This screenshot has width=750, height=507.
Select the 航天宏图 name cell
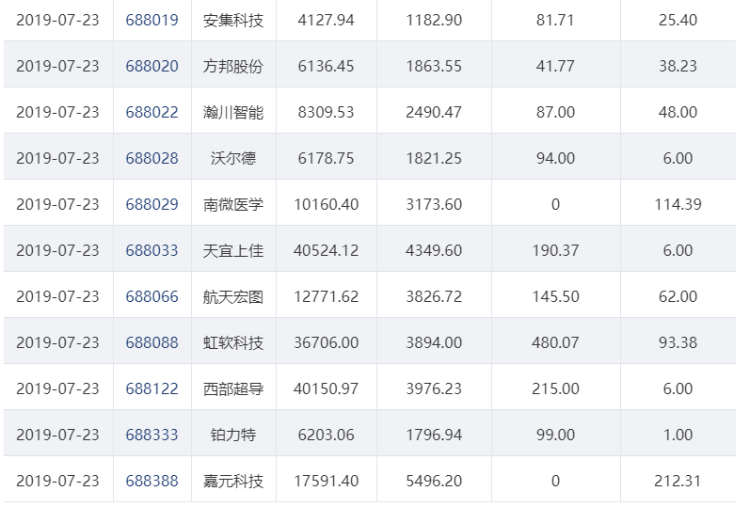tap(233, 297)
